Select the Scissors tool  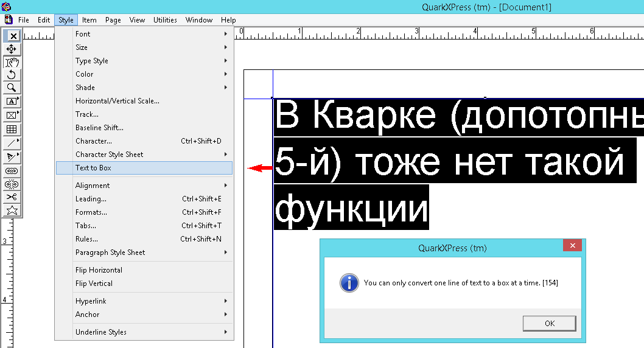pos(12,197)
